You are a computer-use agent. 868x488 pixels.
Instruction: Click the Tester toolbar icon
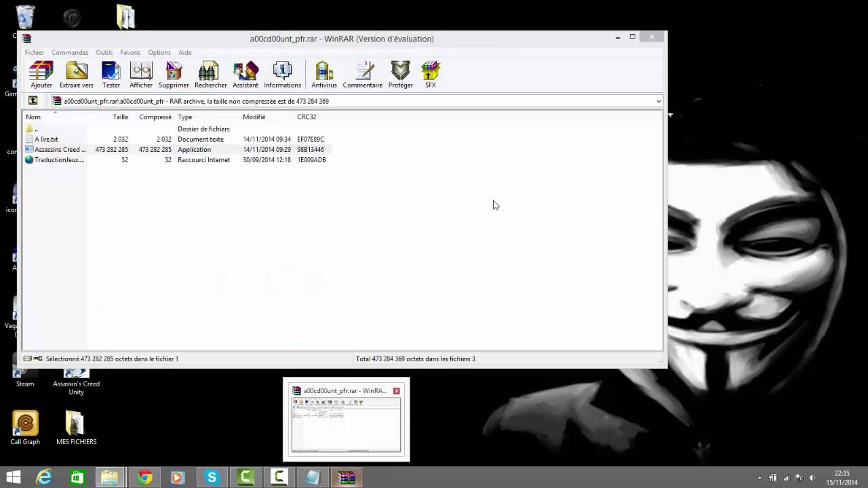click(111, 75)
